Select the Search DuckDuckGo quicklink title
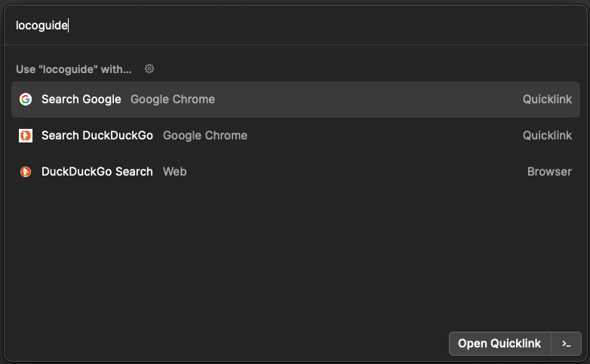Viewport: 590px width, 364px height. click(x=97, y=136)
